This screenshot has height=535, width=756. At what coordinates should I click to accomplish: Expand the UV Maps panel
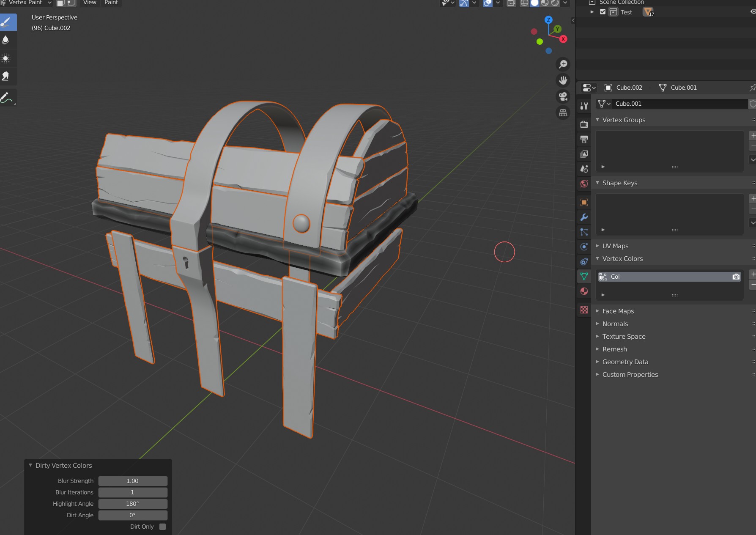tap(615, 246)
